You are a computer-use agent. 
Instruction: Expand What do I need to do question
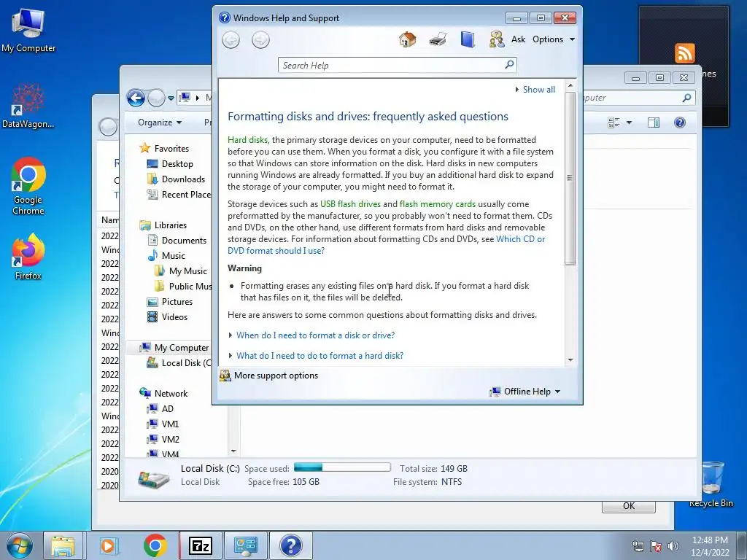click(320, 356)
